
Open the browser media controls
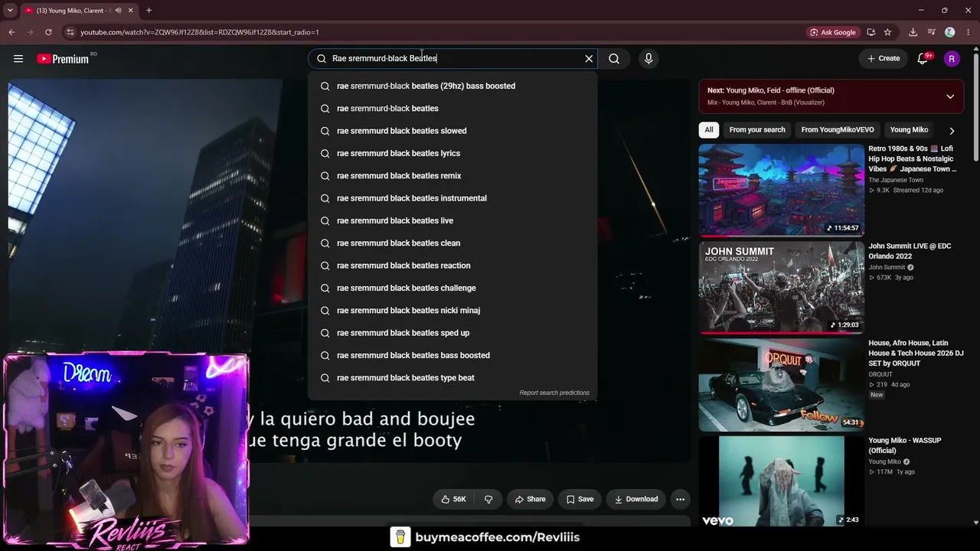931,32
